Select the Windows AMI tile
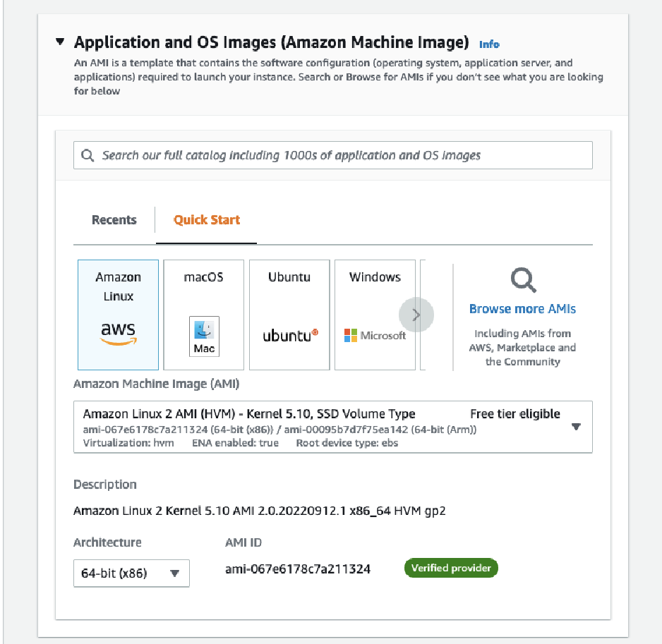 (375, 315)
